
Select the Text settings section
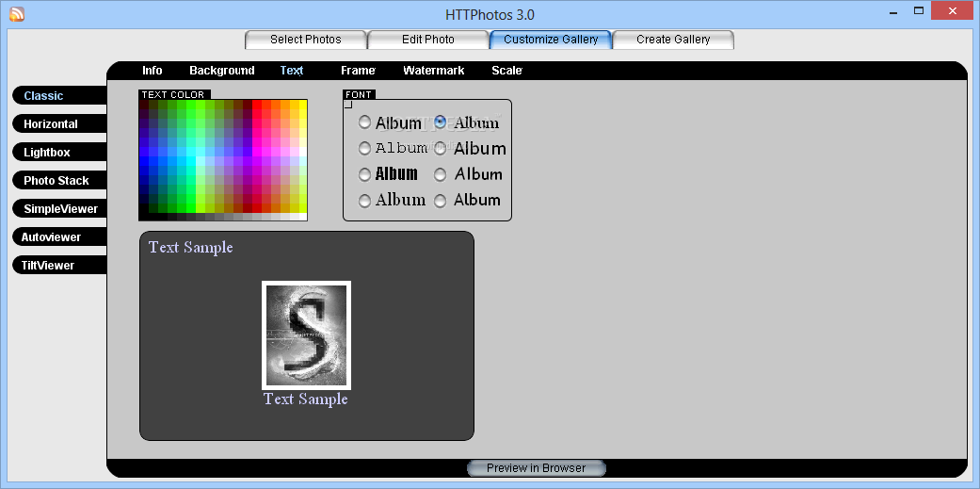pyautogui.click(x=292, y=71)
